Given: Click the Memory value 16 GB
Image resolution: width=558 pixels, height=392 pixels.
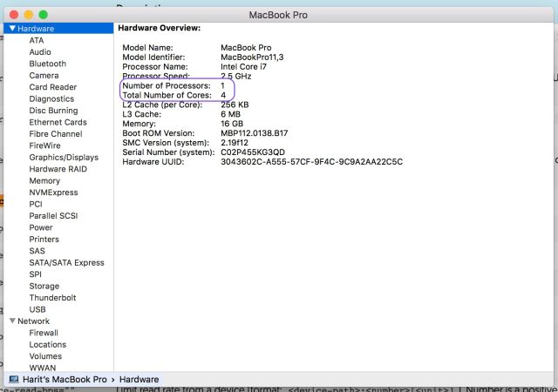Looking at the screenshot, I should [x=232, y=124].
